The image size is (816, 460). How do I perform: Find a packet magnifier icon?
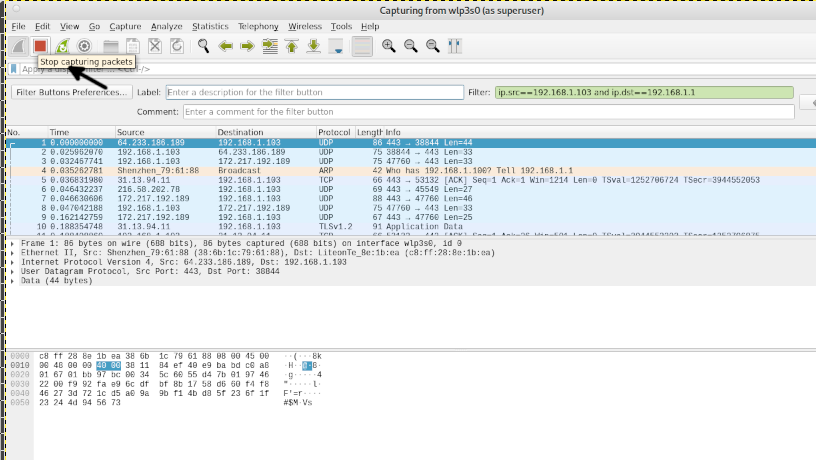tap(203, 46)
